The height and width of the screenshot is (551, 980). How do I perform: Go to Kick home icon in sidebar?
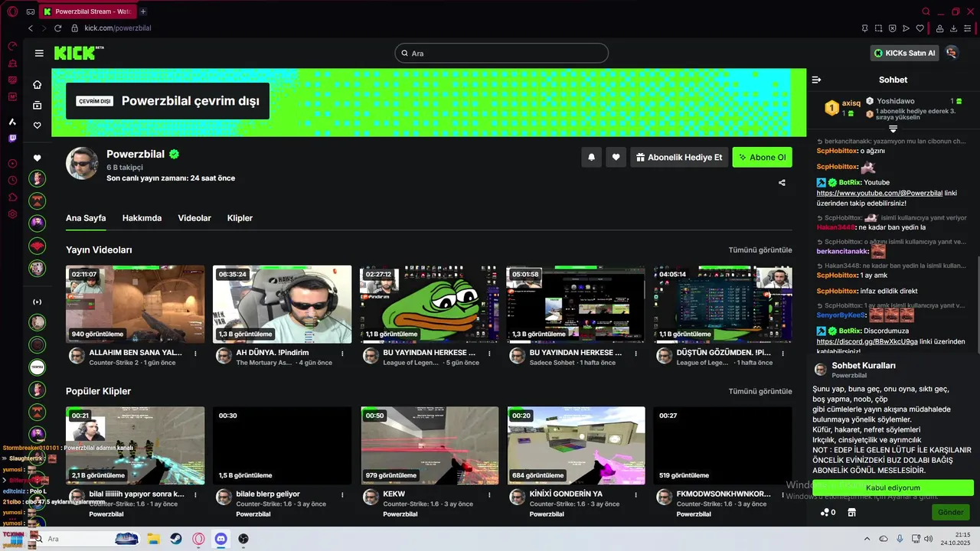[x=37, y=85]
